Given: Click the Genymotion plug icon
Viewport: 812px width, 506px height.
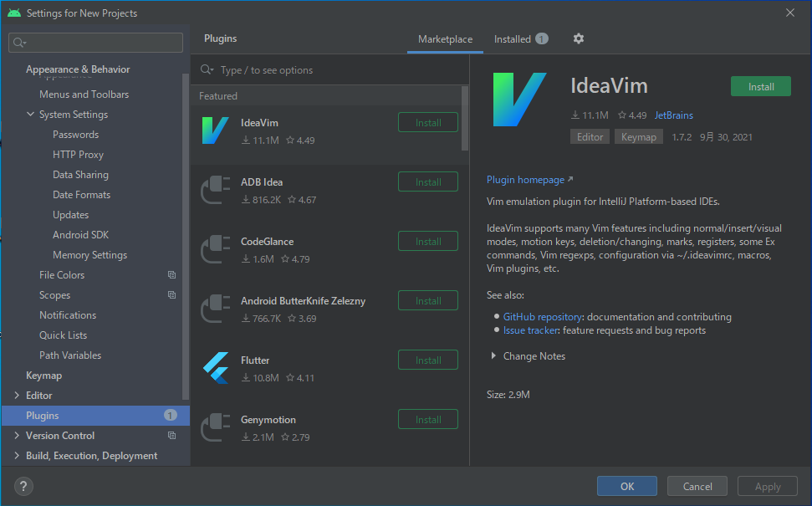Looking at the screenshot, I should coord(215,427).
